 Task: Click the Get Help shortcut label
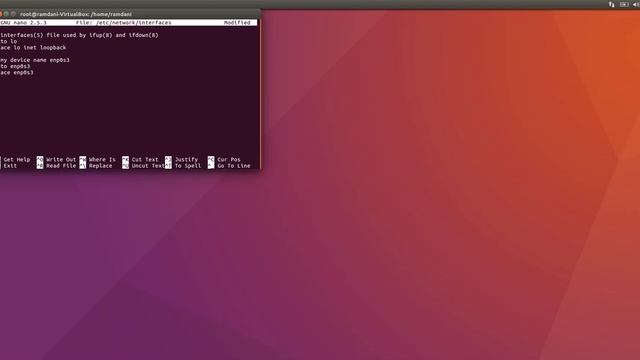pyautogui.click(x=17, y=160)
